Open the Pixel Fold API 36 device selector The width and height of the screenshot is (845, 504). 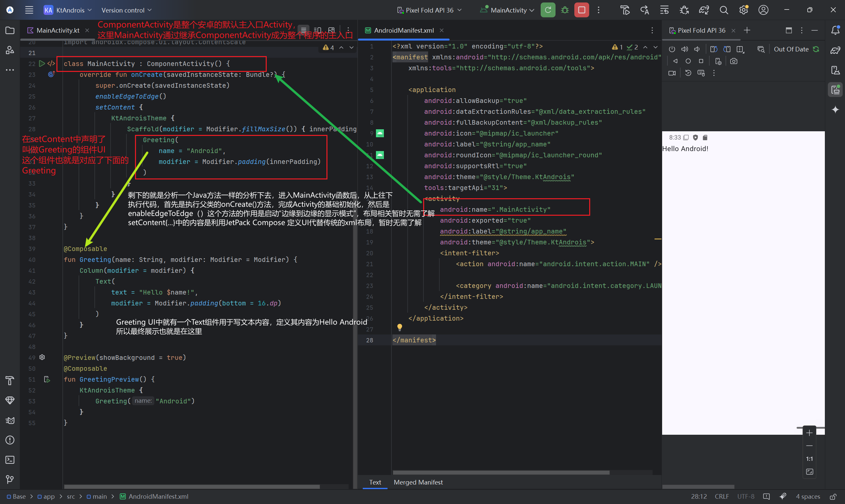pyautogui.click(x=429, y=10)
